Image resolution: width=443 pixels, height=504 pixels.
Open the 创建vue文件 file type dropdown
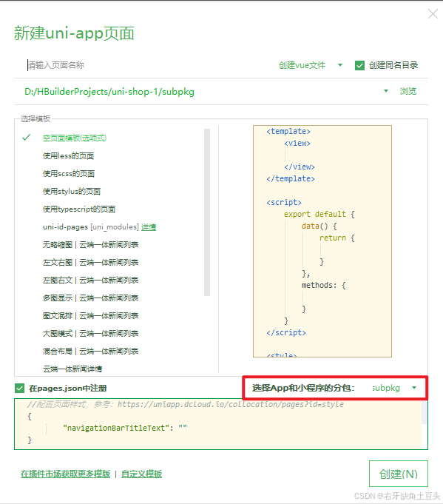coord(311,65)
